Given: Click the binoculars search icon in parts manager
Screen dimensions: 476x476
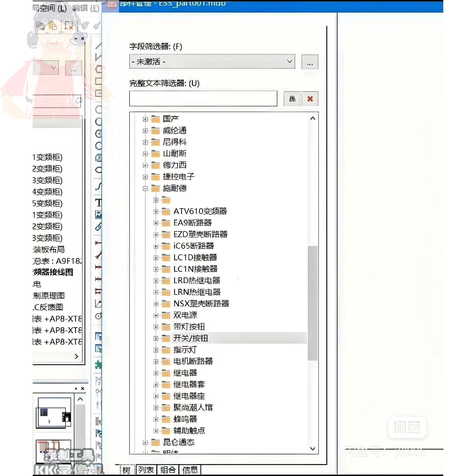Looking at the screenshot, I should point(292,99).
